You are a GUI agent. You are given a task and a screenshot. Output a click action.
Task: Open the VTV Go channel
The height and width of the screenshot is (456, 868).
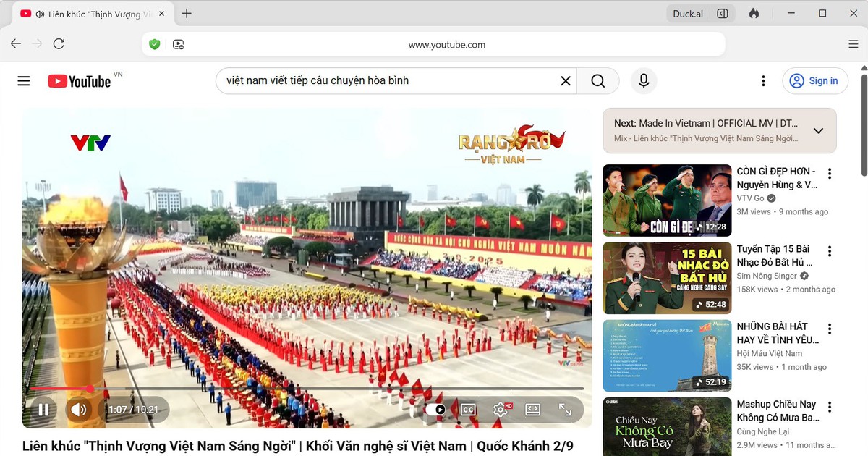[x=751, y=198]
